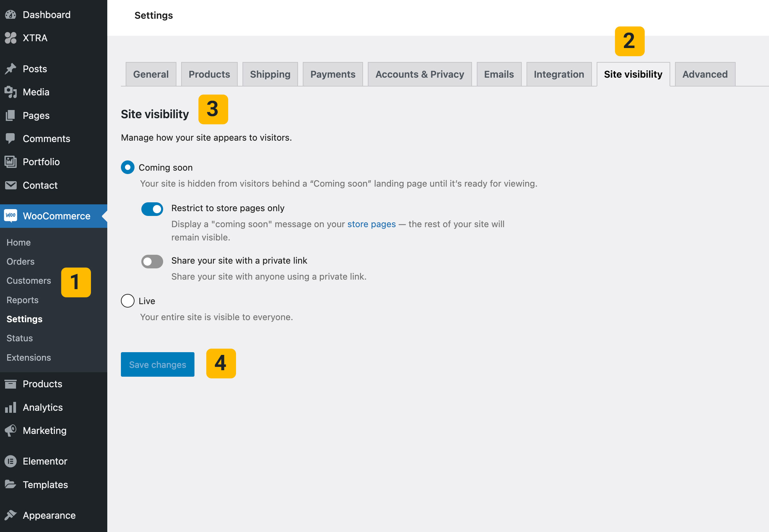Click the Save changes button
The height and width of the screenshot is (532, 769).
(157, 364)
